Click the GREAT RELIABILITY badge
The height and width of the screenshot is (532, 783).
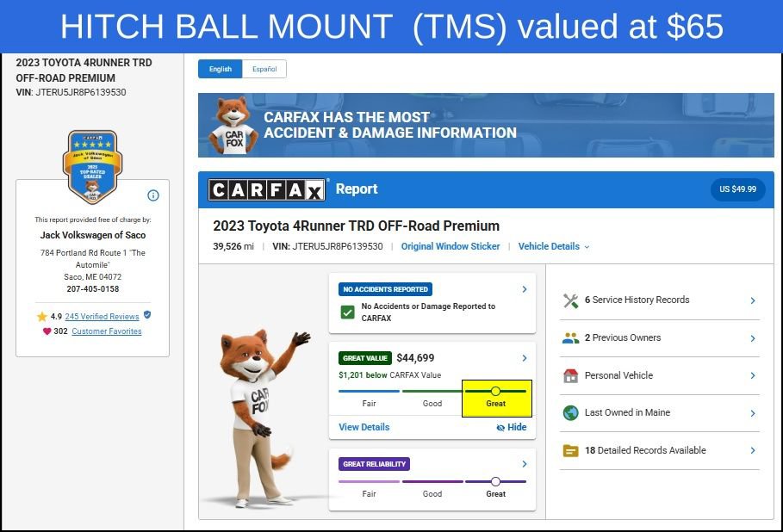pyautogui.click(x=375, y=464)
